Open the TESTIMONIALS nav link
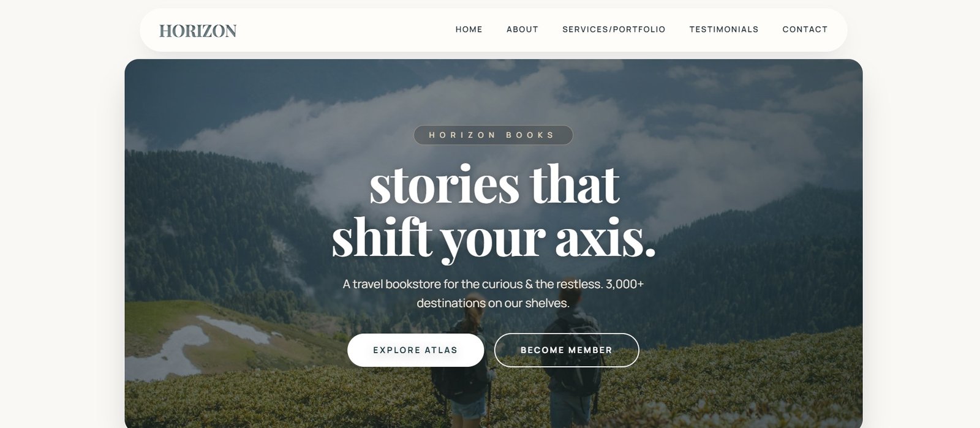The image size is (980, 428). [723, 29]
